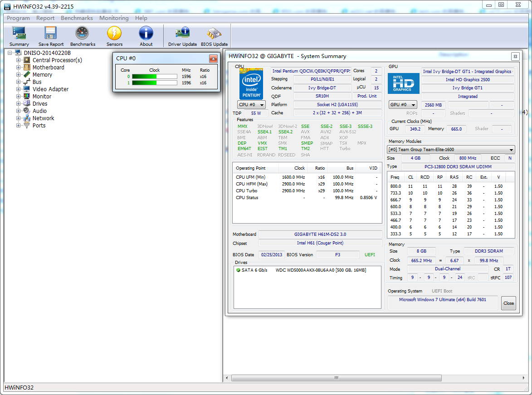Viewport: 532px width, 395px height.
Task: Click the BIOS Date 02/25/2013 field
Action: tap(271, 254)
